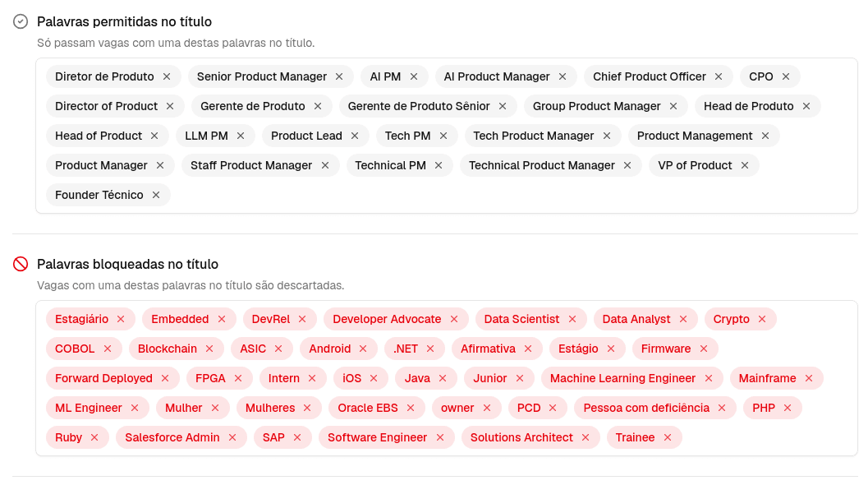Delete the Data Scientist blocked tag
The width and height of the screenshot is (868, 485).
[572, 319]
